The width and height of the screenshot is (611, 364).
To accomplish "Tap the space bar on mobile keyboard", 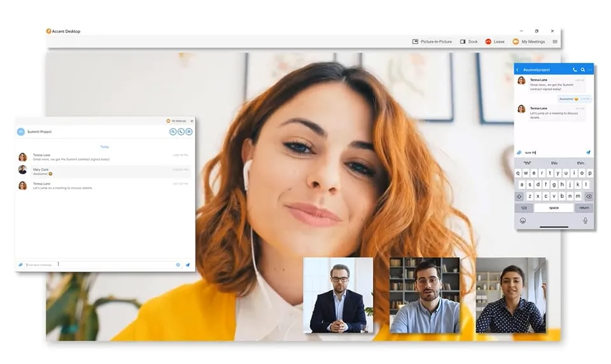I will [554, 208].
